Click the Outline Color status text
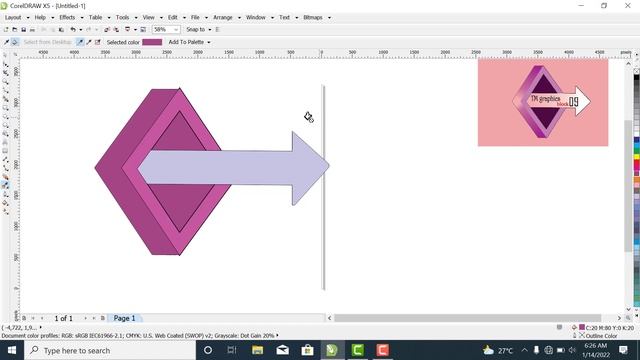640x360 pixels. [x=602, y=336]
